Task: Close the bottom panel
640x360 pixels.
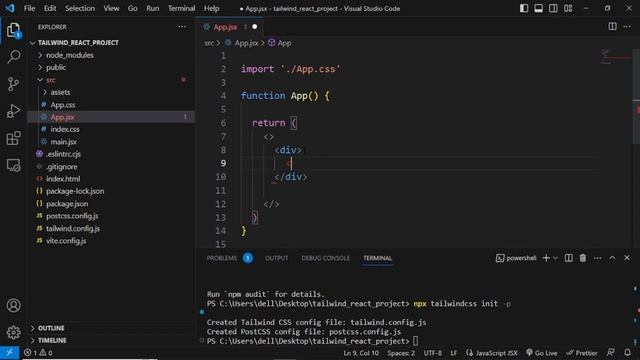Action: pos(627,258)
